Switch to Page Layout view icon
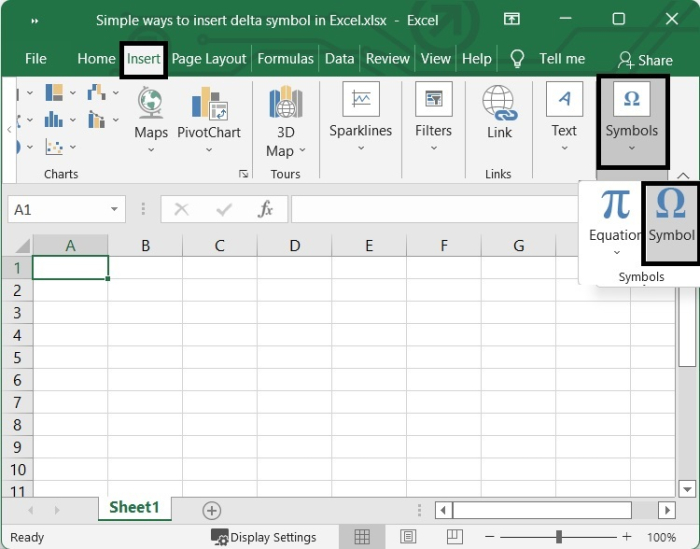Screen dimensions: 700x549 coord(408,537)
